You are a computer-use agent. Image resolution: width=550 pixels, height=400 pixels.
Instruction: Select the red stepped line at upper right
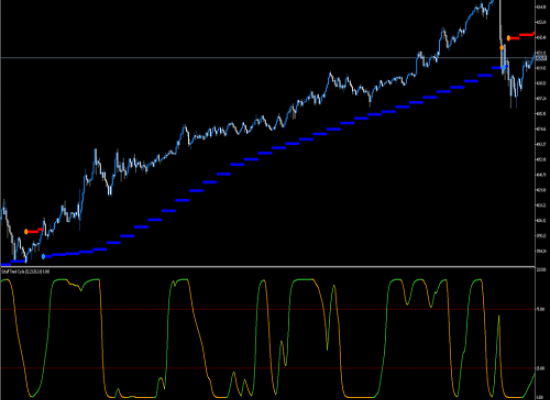523,36
